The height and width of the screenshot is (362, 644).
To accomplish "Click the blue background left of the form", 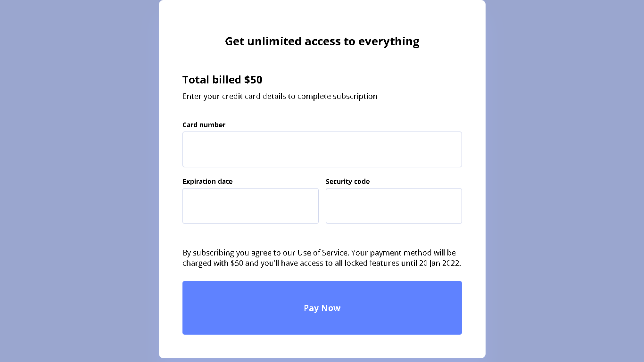I will (x=79, y=181).
